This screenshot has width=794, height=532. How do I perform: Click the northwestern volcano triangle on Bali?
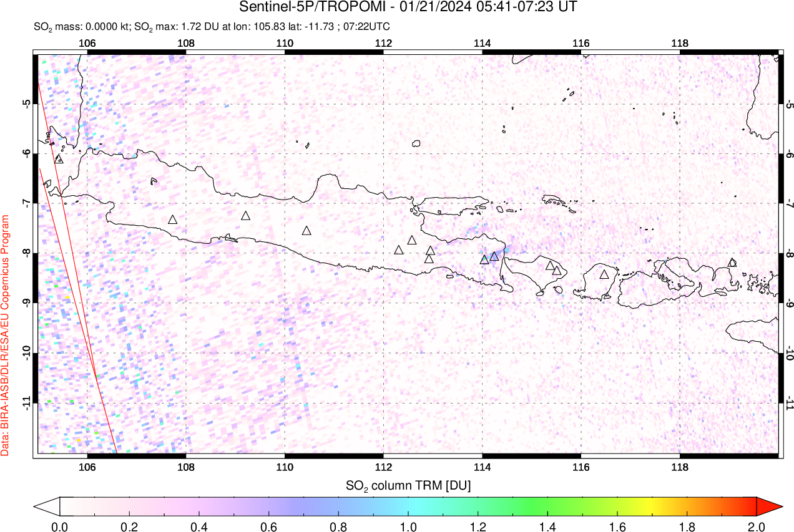click(x=550, y=266)
